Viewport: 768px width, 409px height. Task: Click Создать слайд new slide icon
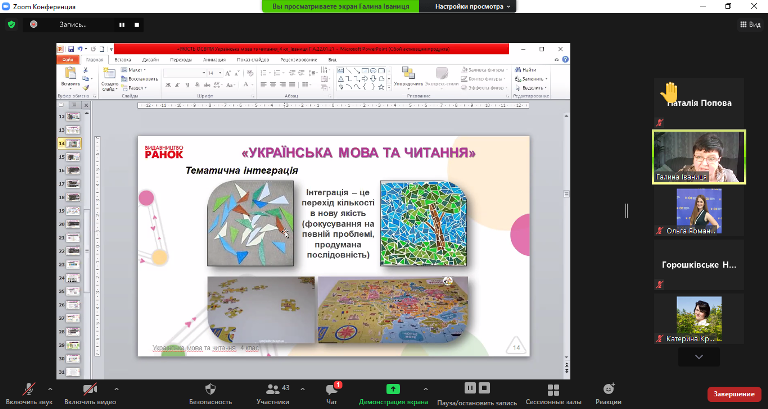point(110,73)
